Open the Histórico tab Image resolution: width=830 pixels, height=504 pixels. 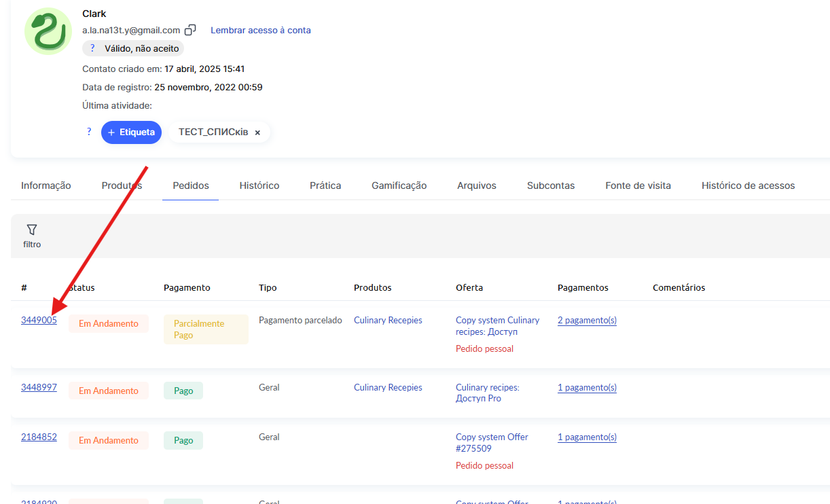[x=259, y=185]
